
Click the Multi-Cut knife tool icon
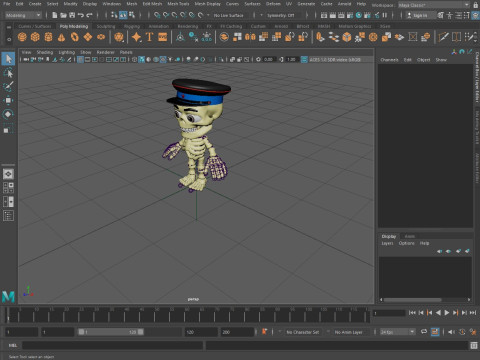point(443,37)
